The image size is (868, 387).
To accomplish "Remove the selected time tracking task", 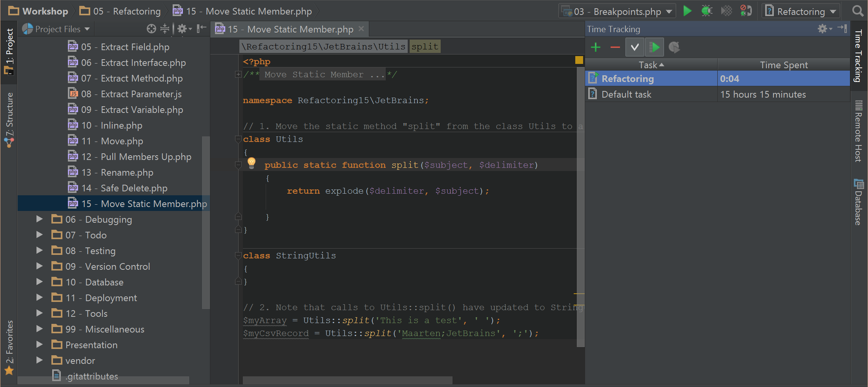I will pyautogui.click(x=615, y=47).
